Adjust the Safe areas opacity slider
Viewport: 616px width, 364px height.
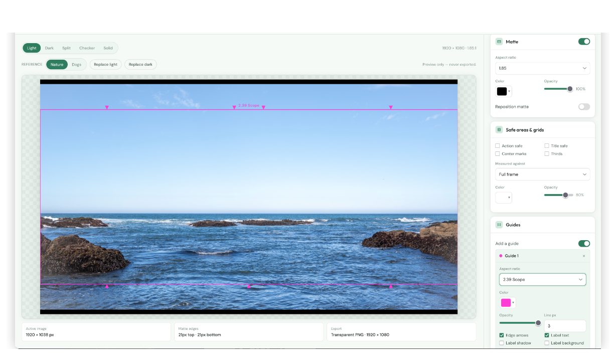click(558, 195)
